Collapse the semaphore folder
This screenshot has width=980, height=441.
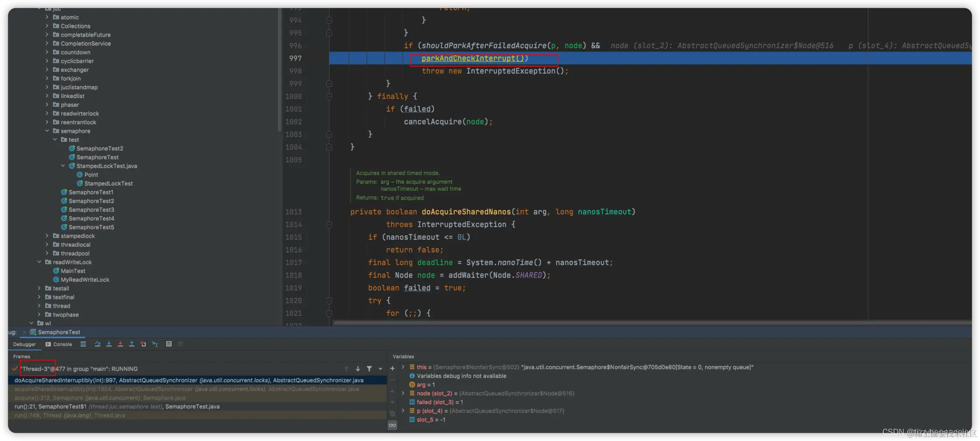point(47,131)
